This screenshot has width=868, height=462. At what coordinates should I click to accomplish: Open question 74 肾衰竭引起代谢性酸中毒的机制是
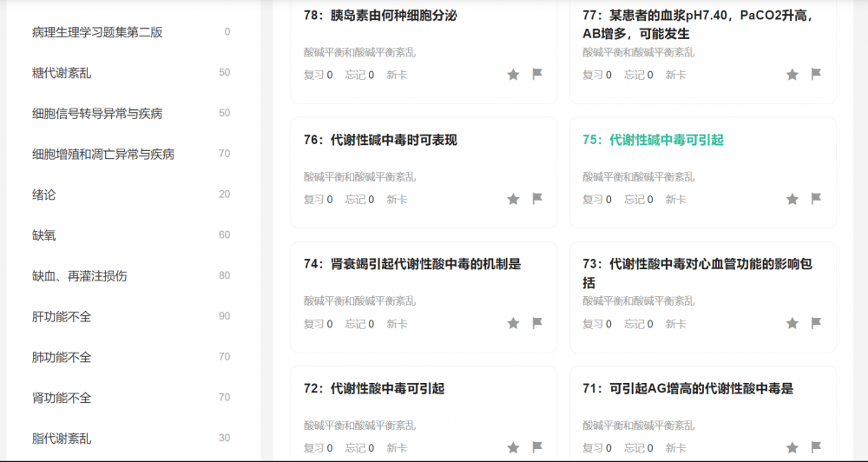(x=412, y=264)
